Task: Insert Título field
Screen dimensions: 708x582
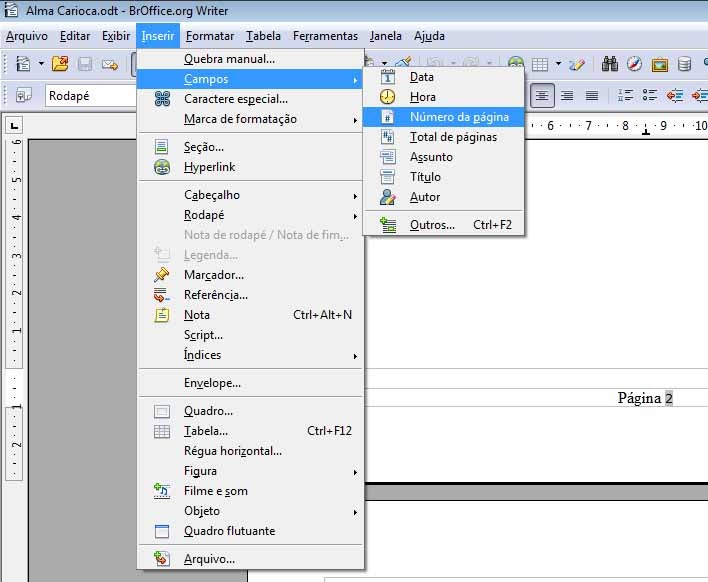Action: (443, 177)
